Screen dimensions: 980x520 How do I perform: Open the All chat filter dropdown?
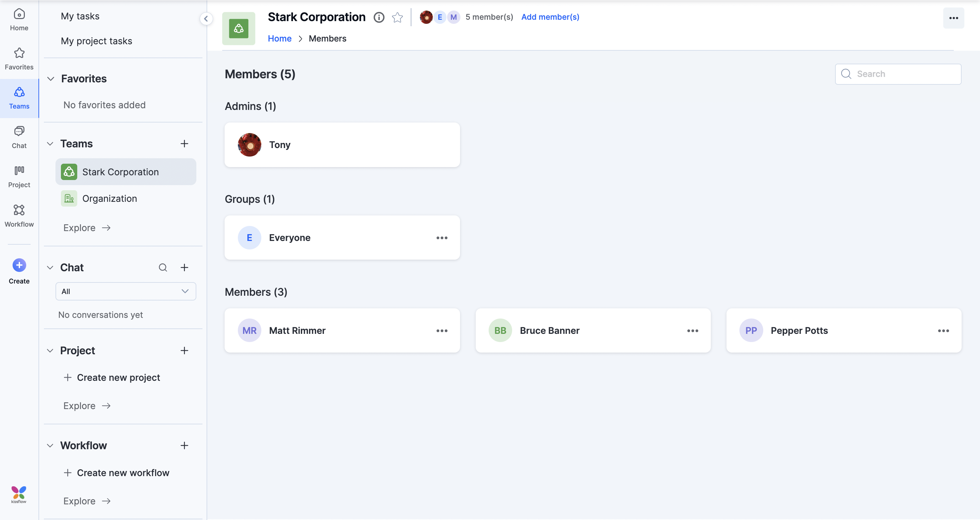tap(126, 291)
